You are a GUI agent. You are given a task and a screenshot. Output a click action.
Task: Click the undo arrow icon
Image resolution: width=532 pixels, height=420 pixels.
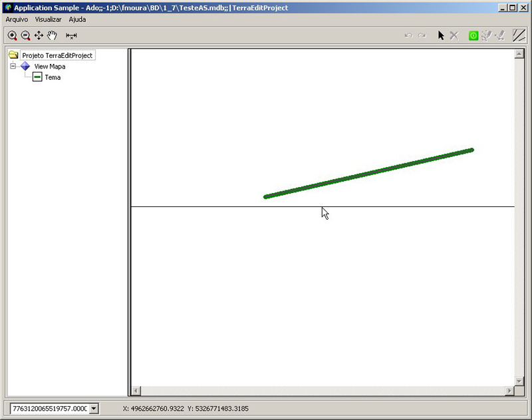click(408, 35)
